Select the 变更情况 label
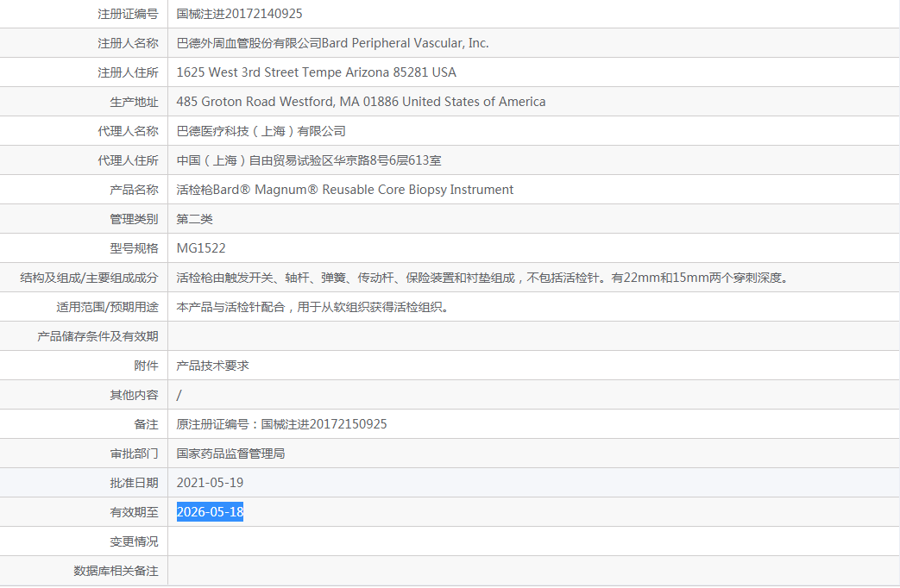 pyautogui.click(x=135, y=541)
